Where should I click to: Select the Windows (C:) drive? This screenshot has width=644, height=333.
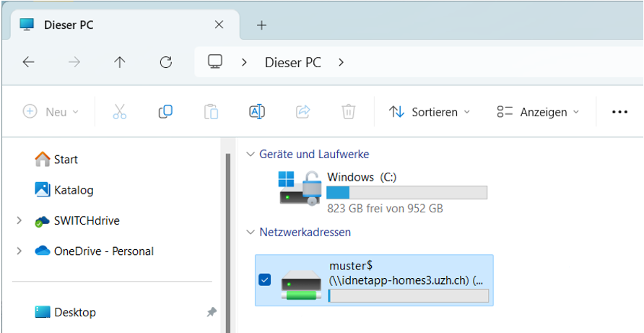383,191
